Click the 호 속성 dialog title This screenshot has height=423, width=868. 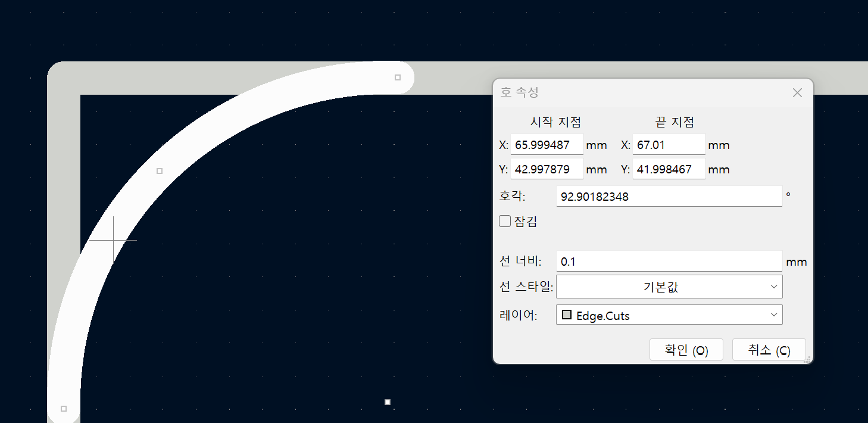(520, 92)
